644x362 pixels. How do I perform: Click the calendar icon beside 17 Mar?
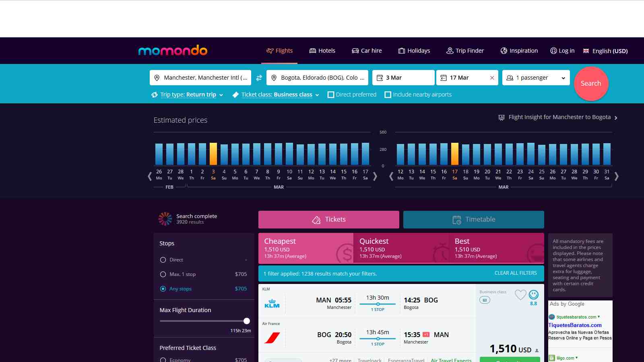(x=444, y=78)
